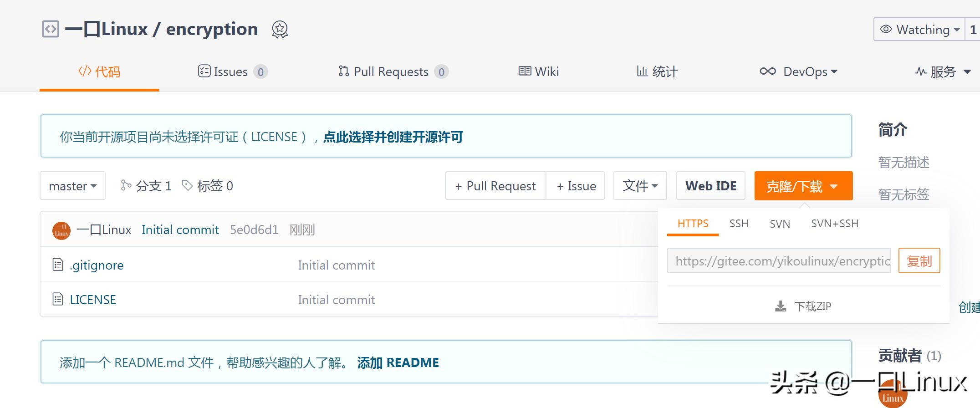Click the download icon beside 下载ZIP
The width and height of the screenshot is (980, 408).
781,306
